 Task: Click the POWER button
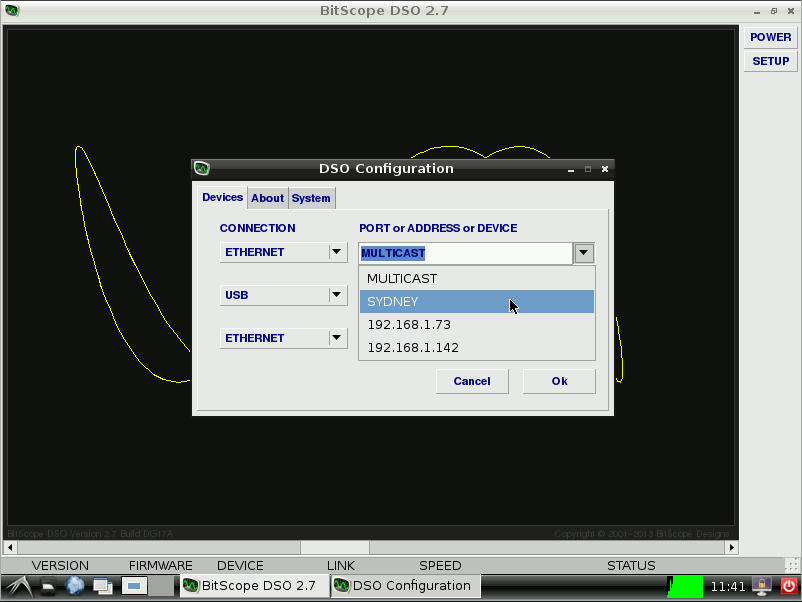[x=770, y=37]
